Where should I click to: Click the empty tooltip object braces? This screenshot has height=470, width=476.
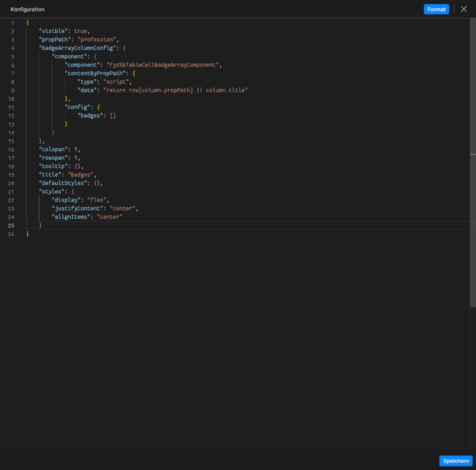pyautogui.click(x=77, y=166)
